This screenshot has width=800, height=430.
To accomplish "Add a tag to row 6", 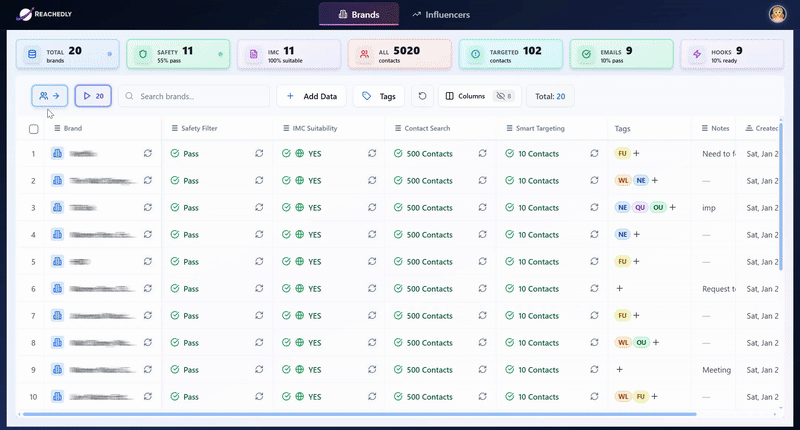I will coord(619,288).
